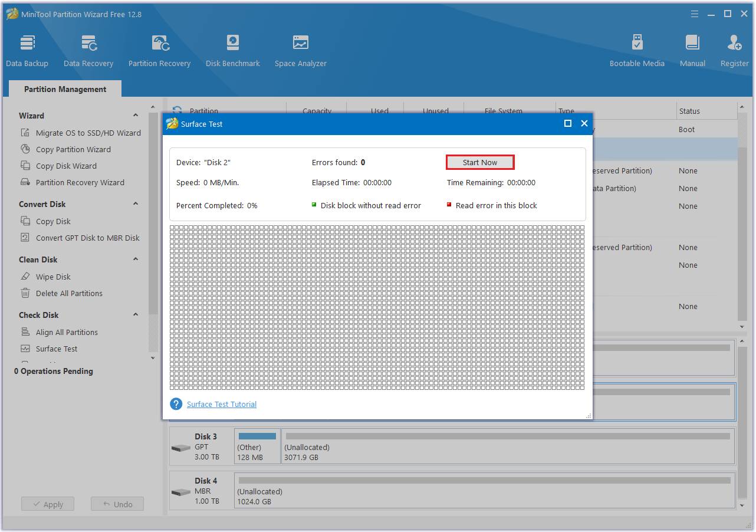Click the help question mark icon

(176, 404)
